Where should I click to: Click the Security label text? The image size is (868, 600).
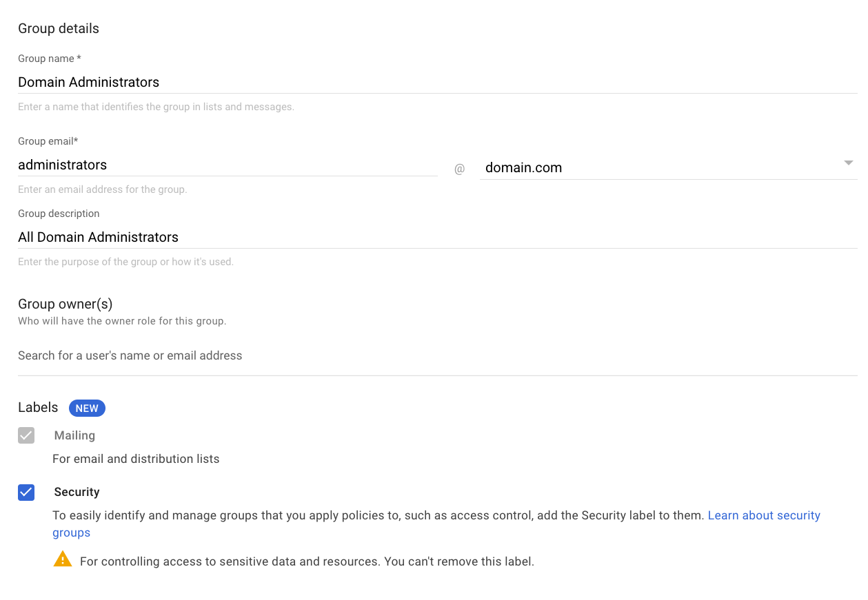pos(77,492)
